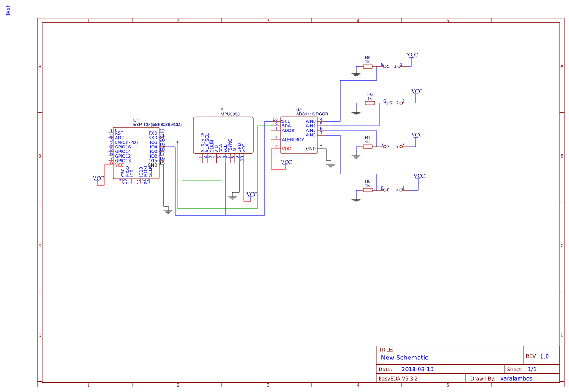Select the R8 resistor symbol
This screenshot has width=569, height=392.
(368, 190)
